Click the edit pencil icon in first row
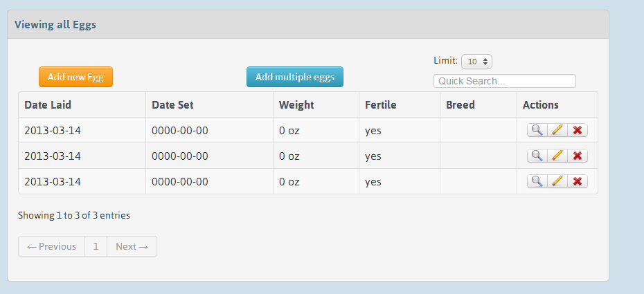Image resolution: width=644 pixels, height=294 pixels. click(557, 130)
